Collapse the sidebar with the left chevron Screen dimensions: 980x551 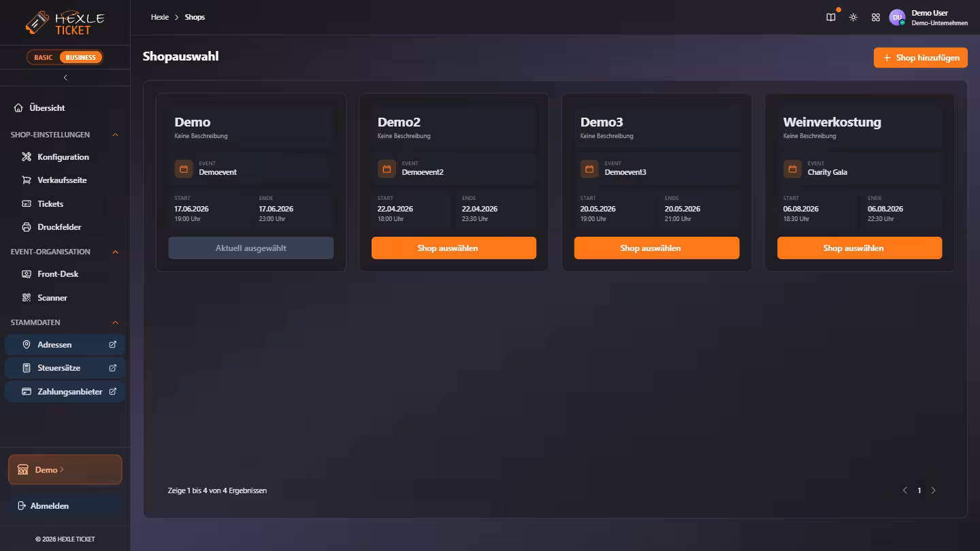(65, 78)
